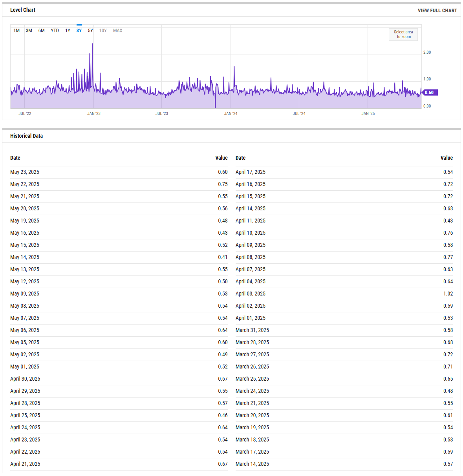463x476 pixels.
Task: Click the March 27, 2025 value 0.72
Action: 448,354
